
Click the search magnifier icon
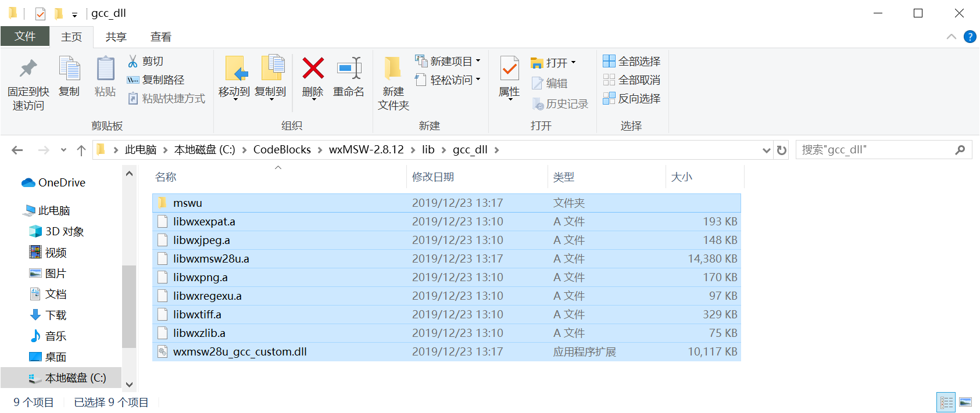tap(960, 150)
